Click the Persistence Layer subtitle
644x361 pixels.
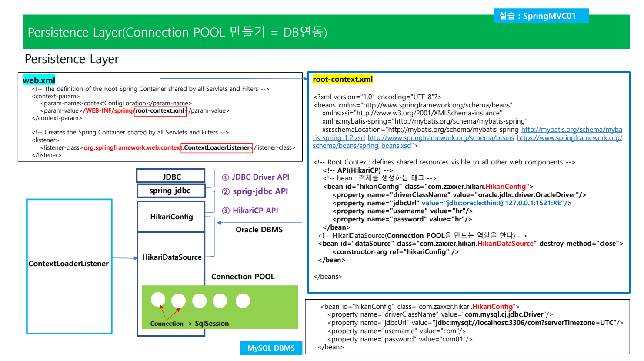(x=72, y=59)
